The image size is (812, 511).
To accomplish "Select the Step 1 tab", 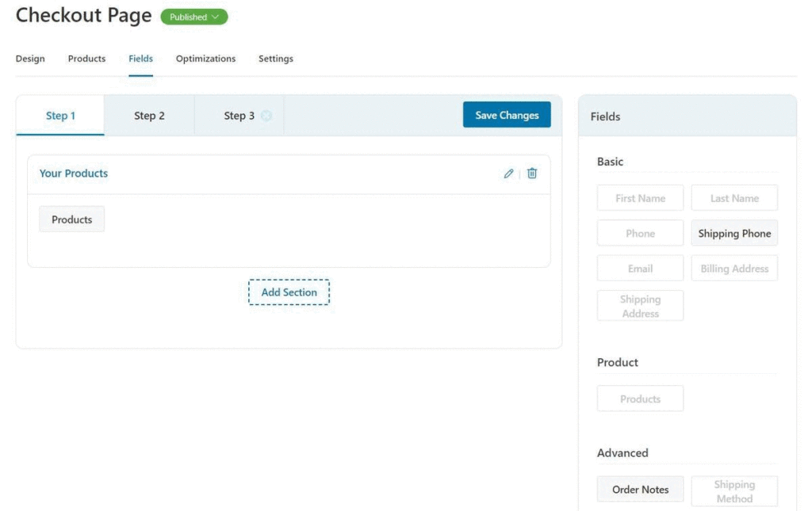I will pos(60,116).
